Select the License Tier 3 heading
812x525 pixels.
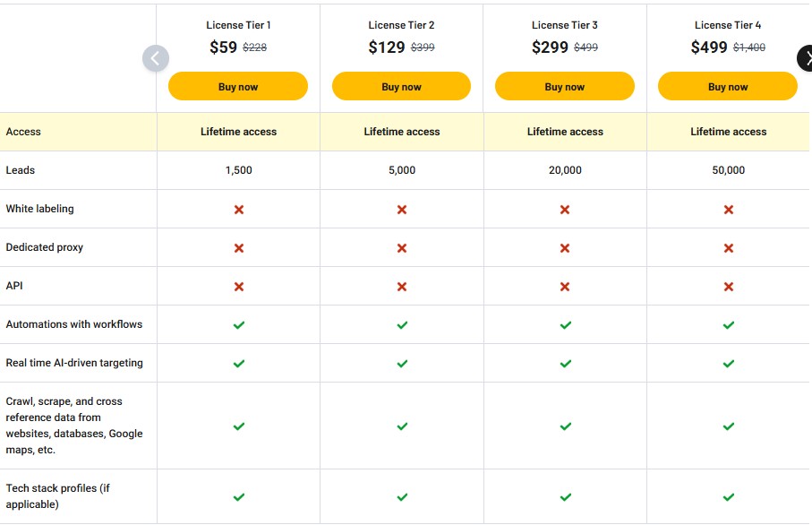565,25
